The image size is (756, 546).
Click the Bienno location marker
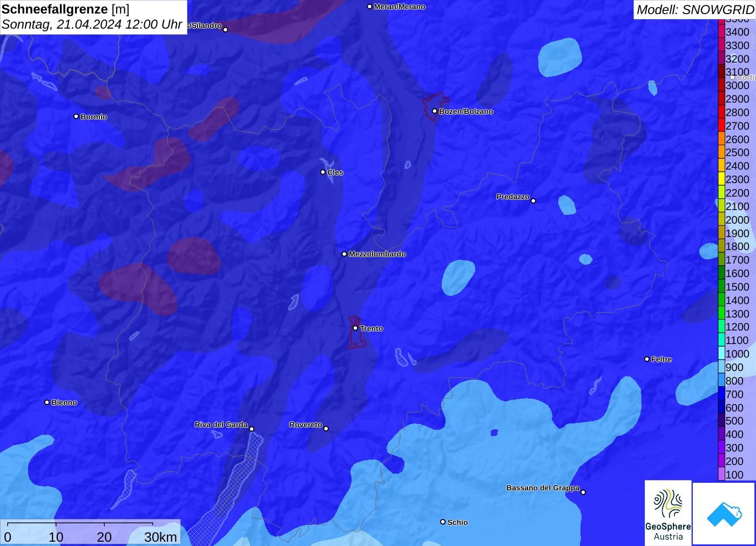(x=47, y=402)
